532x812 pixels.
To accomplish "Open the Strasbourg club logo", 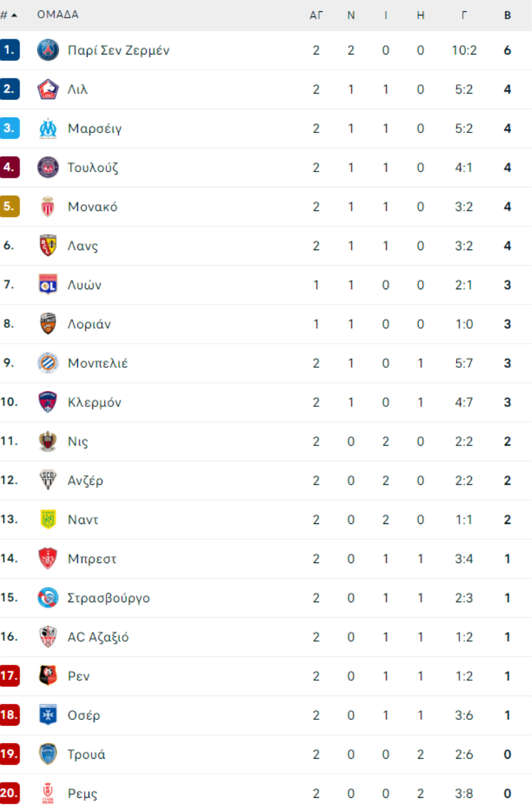I will tap(48, 597).
